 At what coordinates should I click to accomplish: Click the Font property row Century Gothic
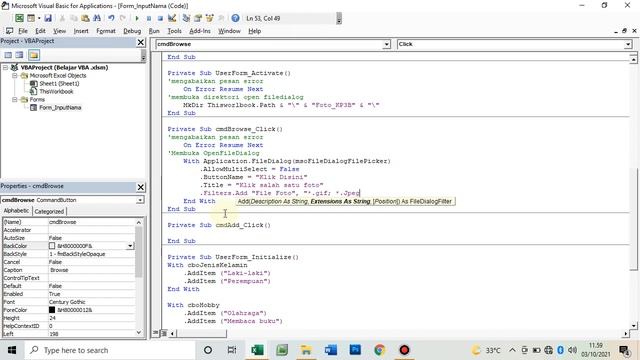69,302
